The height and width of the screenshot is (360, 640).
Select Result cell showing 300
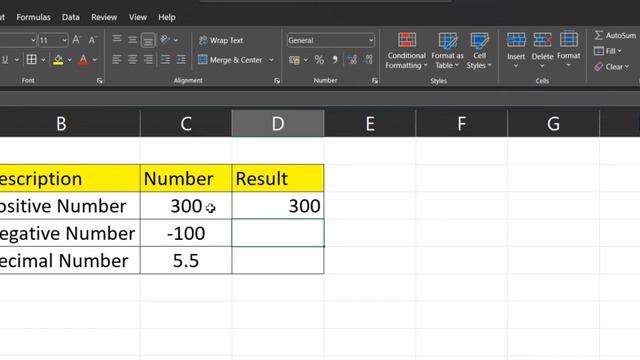(x=278, y=206)
